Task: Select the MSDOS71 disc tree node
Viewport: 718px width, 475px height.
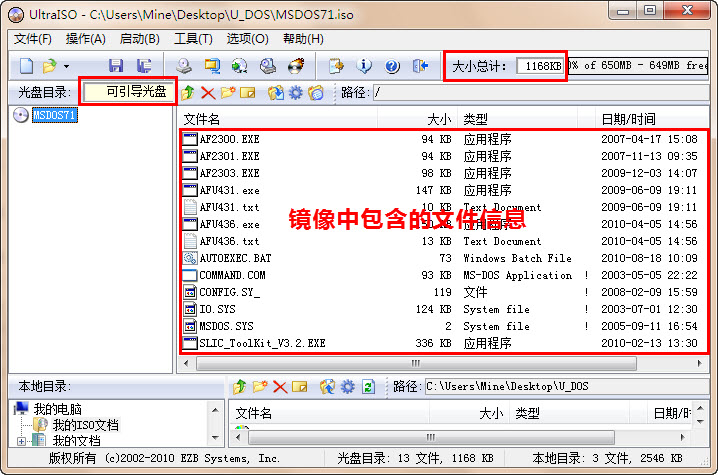Action: [54, 115]
